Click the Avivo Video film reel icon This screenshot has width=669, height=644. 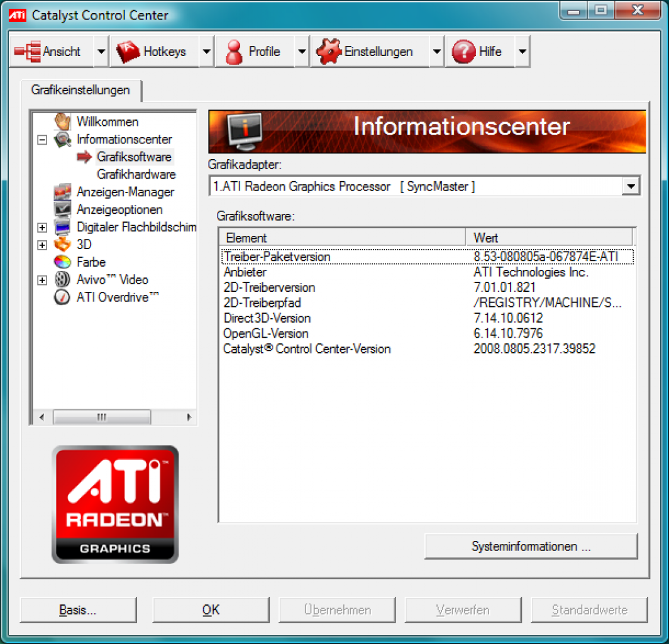(x=62, y=279)
